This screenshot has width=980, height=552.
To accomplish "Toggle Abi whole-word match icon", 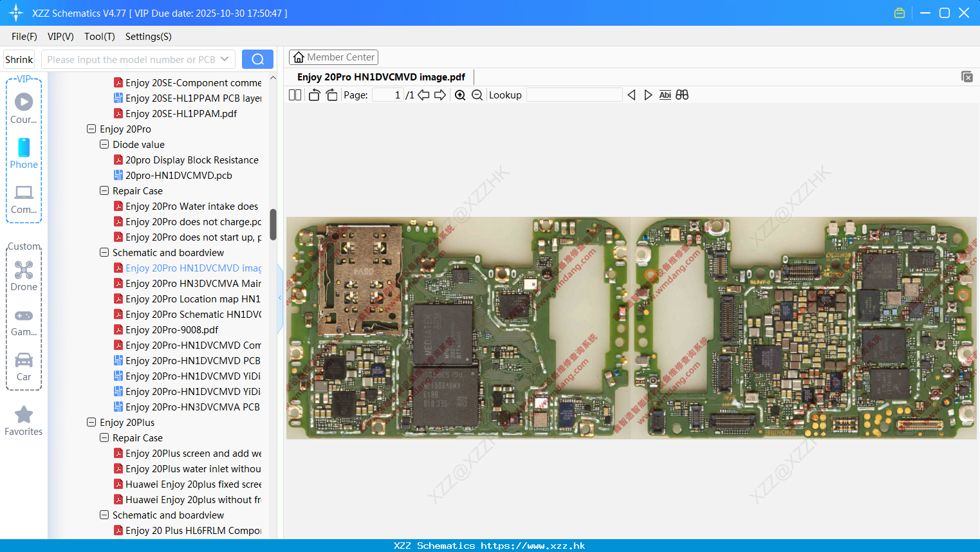I will [665, 95].
